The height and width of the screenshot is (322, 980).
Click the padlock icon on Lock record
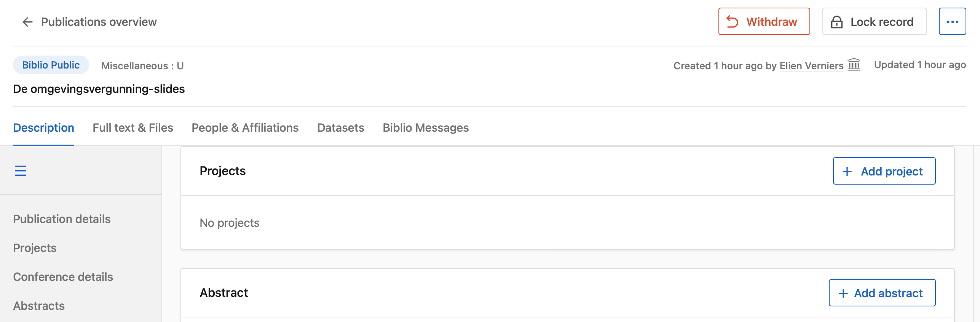(837, 22)
